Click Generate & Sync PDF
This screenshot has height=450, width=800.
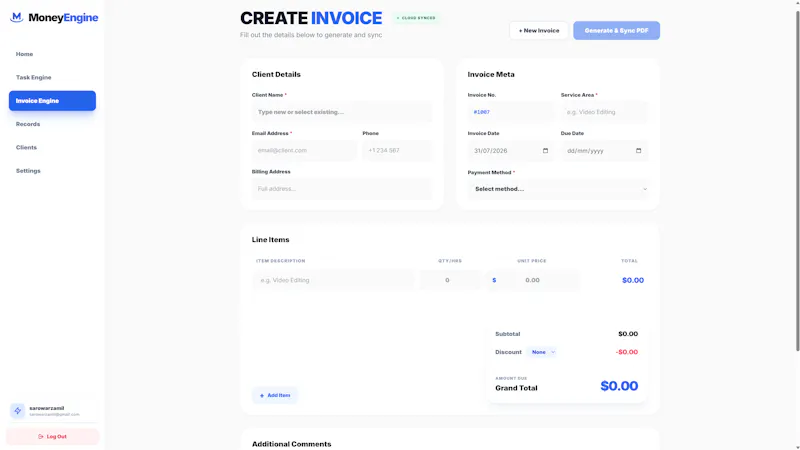(616, 31)
